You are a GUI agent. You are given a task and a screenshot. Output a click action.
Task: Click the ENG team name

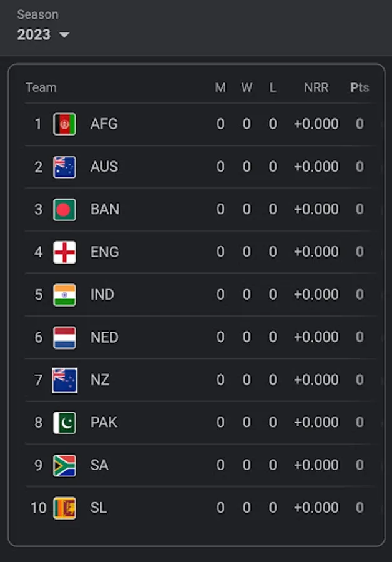pyautogui.click(x=104, y=252)
